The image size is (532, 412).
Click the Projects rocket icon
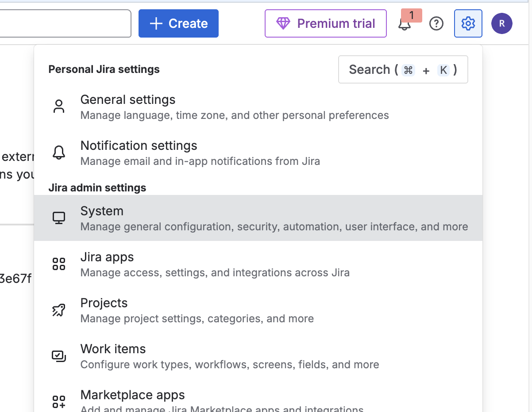(x=59, y=310)
